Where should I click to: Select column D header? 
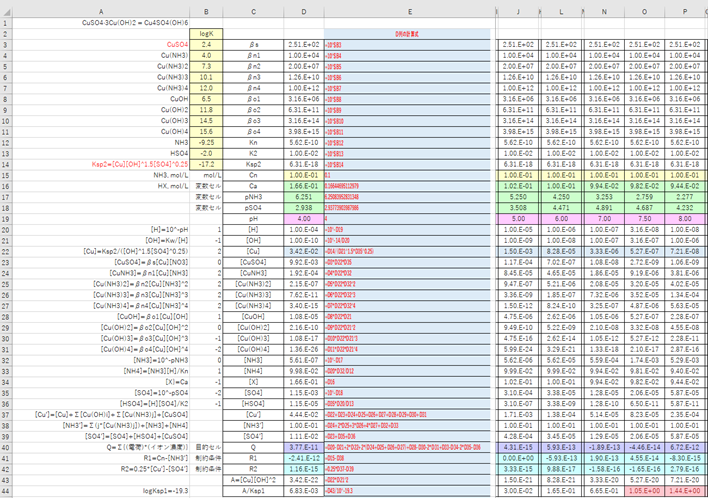coord(304,12)
